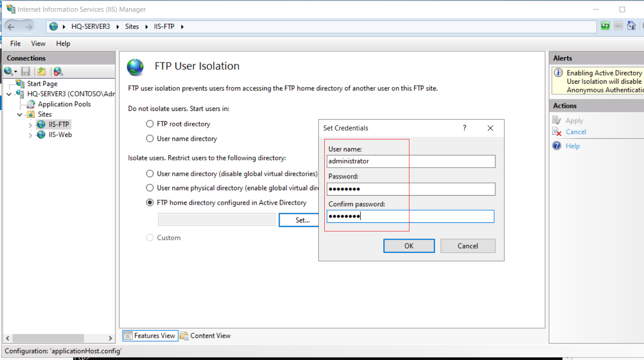Image resolution: width=644 pixels, height=360 pixels.
Task: Expand the IIS-Web site tree node
Action: click(30, 135)
